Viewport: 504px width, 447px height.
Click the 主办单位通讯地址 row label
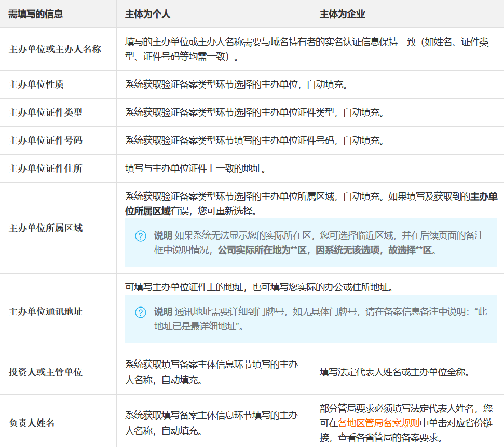click(x=46, y=312)
